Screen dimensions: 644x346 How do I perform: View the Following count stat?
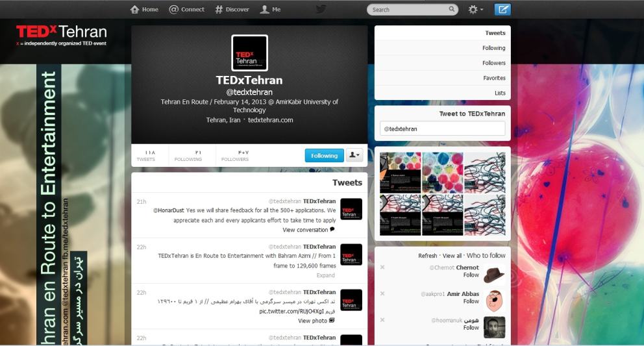188,155
